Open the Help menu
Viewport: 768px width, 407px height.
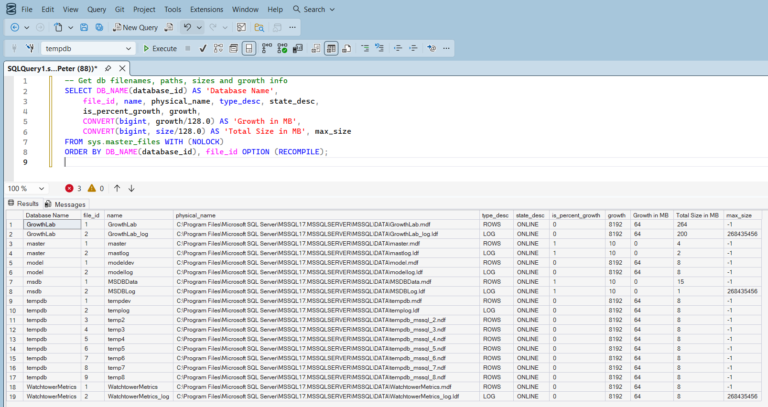tap(275, 9)
